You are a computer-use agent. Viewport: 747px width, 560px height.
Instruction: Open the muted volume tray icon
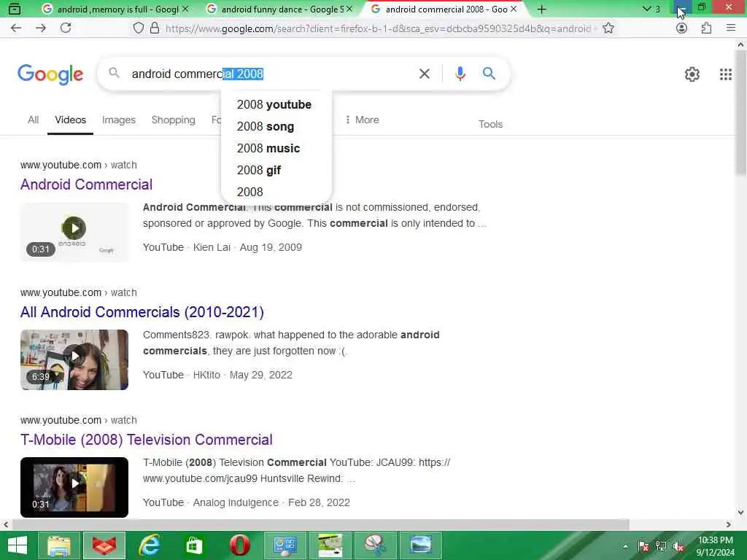coord(678,546)
